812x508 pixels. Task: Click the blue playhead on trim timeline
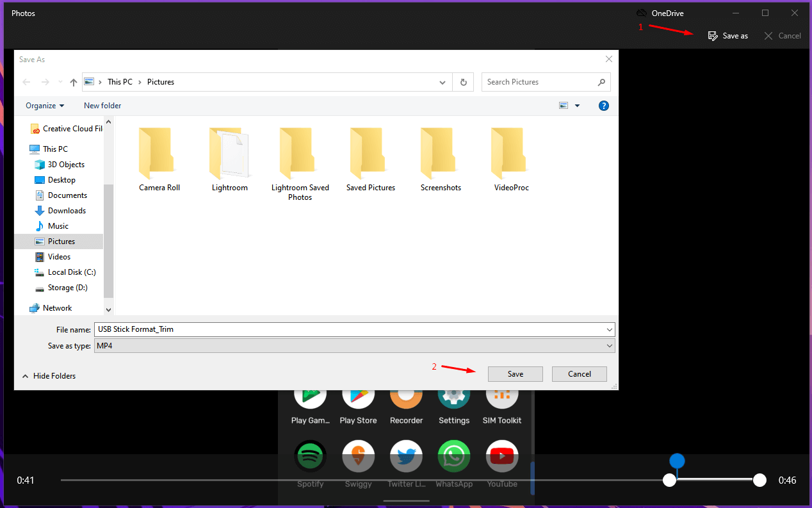pos(677,461)
